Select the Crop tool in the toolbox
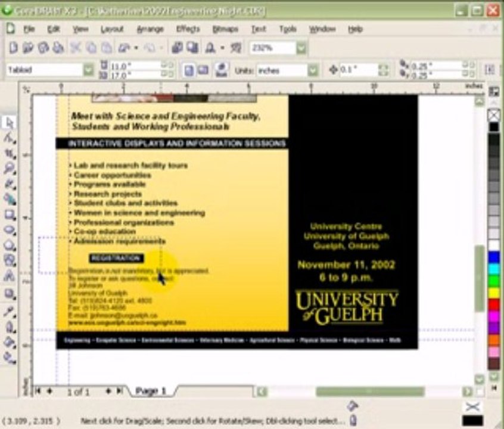This screenshot has height=429, width=504. point(9,154)
